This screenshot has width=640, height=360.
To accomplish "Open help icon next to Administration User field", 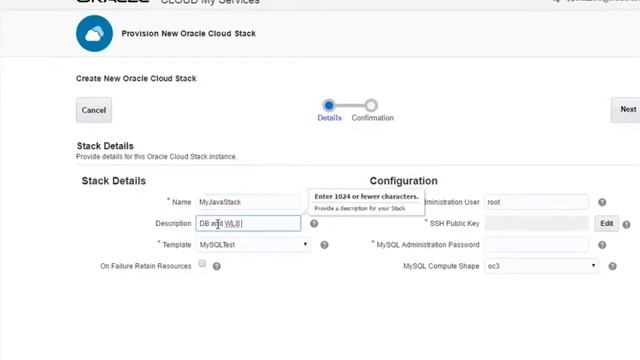I will pyautogui.click(x=602, y=202).
